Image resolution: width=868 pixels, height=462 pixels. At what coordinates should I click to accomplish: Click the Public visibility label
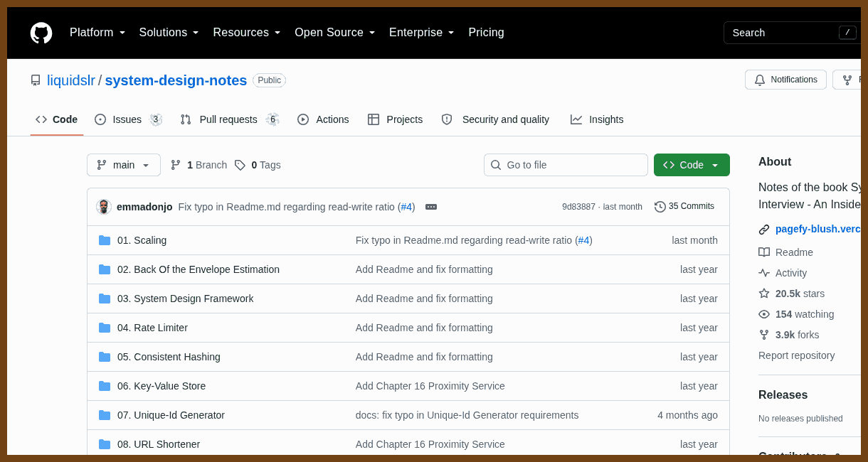click(269, 80)
